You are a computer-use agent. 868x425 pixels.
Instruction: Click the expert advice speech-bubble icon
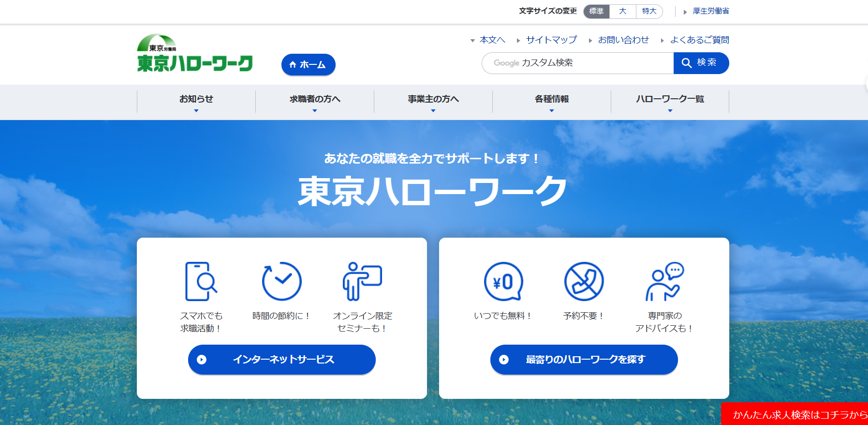[664, 281]
